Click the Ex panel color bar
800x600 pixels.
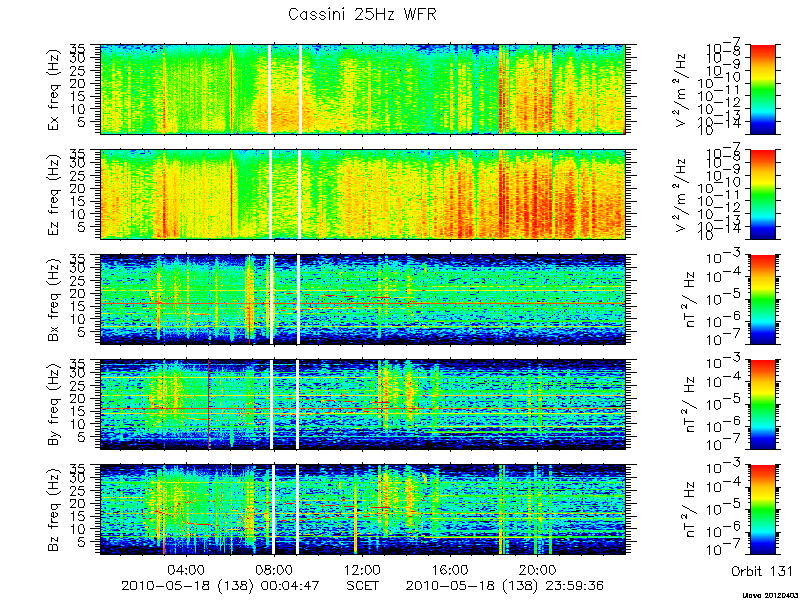(762, 89)
